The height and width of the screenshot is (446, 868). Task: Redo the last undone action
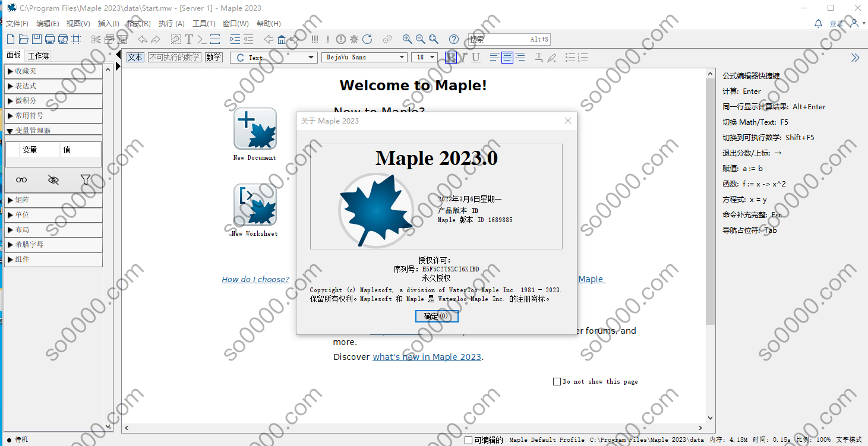click(x=156, y=39)
